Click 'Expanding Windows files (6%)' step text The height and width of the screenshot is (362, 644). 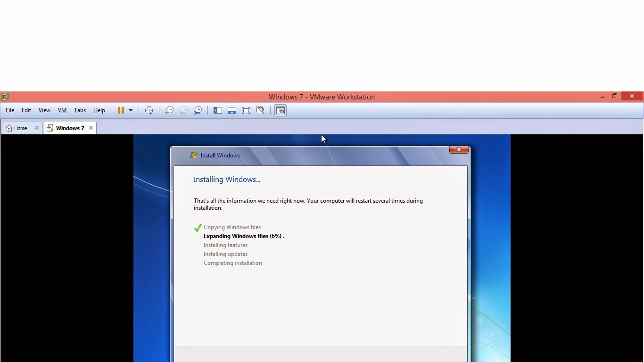click(244, 236)
